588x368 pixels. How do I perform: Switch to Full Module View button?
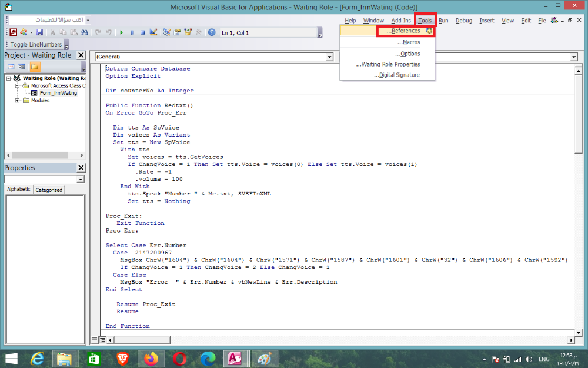coord(102,340)
